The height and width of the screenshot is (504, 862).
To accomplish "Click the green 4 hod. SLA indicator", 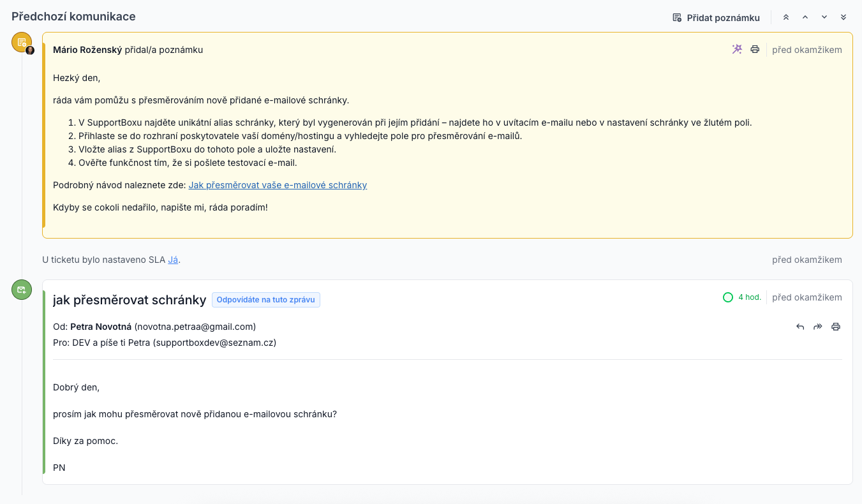I will 742,297.
